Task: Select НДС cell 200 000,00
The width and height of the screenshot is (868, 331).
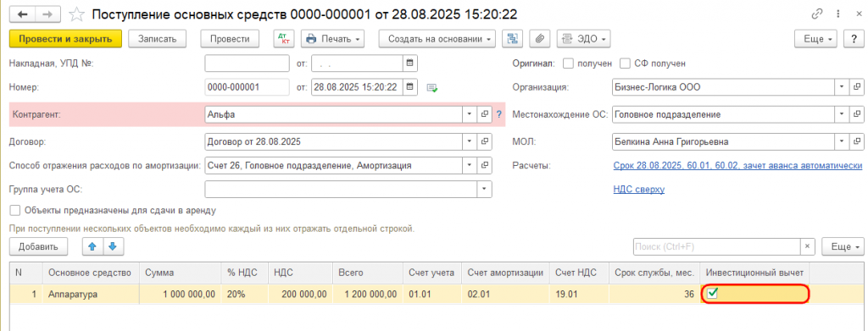Action: tap(300, 294)
